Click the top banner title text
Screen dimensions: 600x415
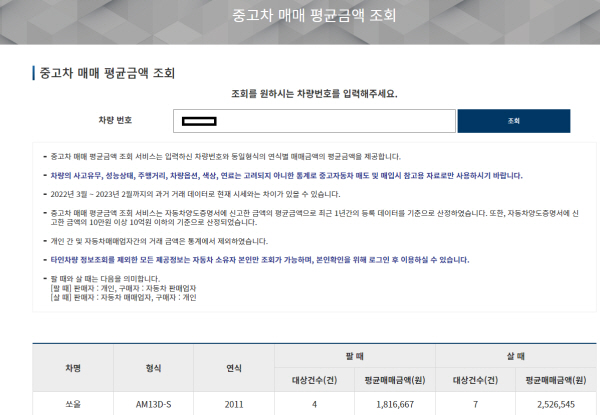click(x=314, y=15)
